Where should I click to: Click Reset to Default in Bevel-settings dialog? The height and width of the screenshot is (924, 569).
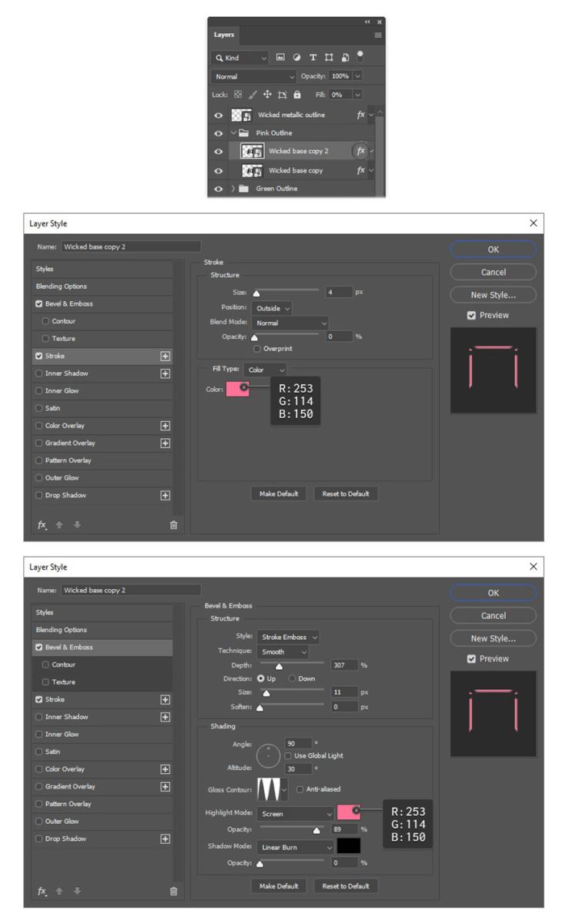point(346,886)
